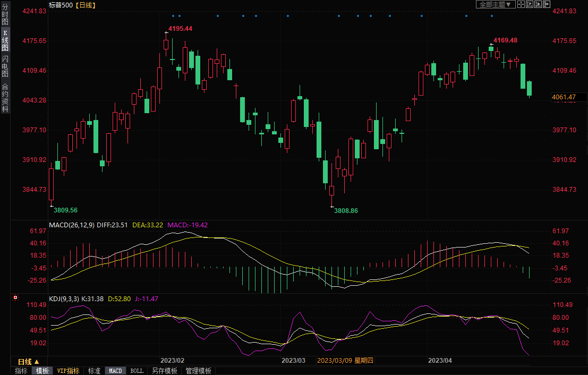Switch to the 标准 template
This screenshot has height=375, width=588.
pos(94,371)
